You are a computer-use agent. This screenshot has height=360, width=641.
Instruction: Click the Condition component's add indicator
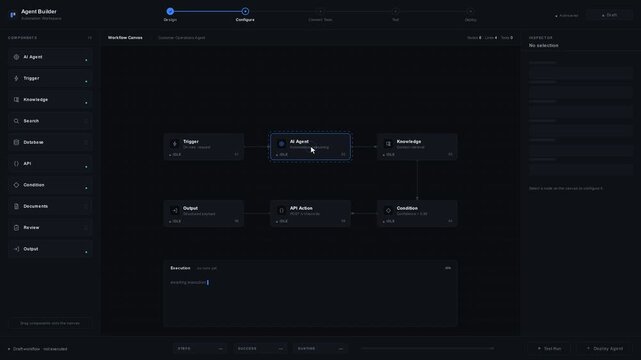pyautogui.click(x=86, y=188)
